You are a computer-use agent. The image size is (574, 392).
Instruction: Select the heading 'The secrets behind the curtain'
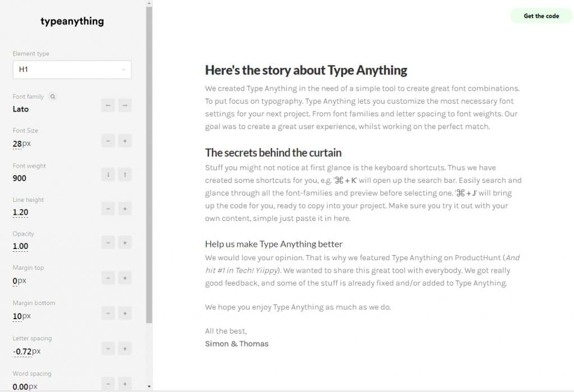[273, 153]
